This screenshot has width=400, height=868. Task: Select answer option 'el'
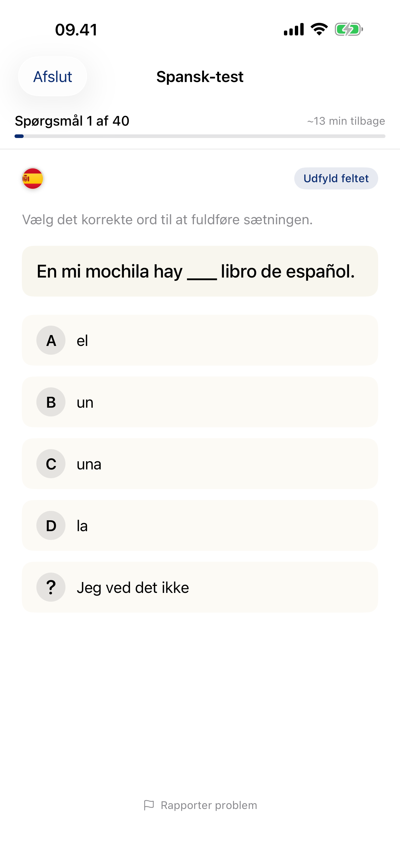[x=200, y=340]
